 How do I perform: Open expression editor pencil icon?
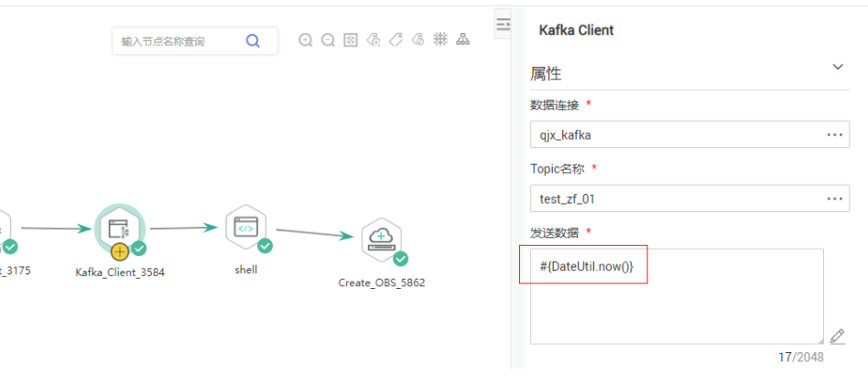click(x=837, y=337)
